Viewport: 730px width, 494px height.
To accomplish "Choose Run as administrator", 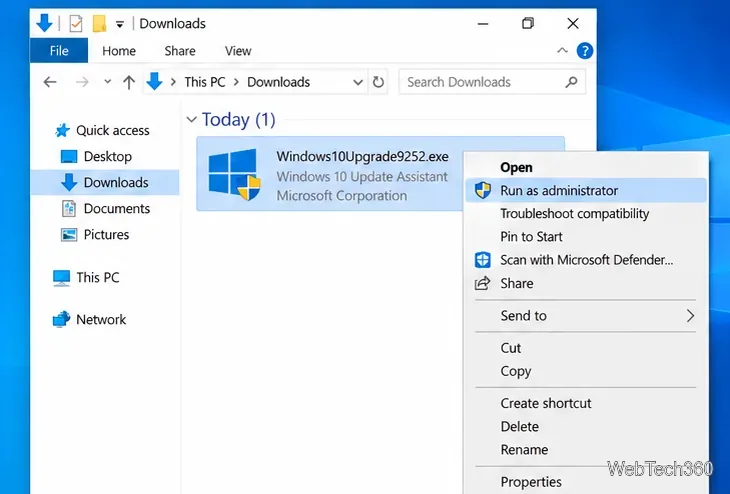I will (x=586, y=190).
